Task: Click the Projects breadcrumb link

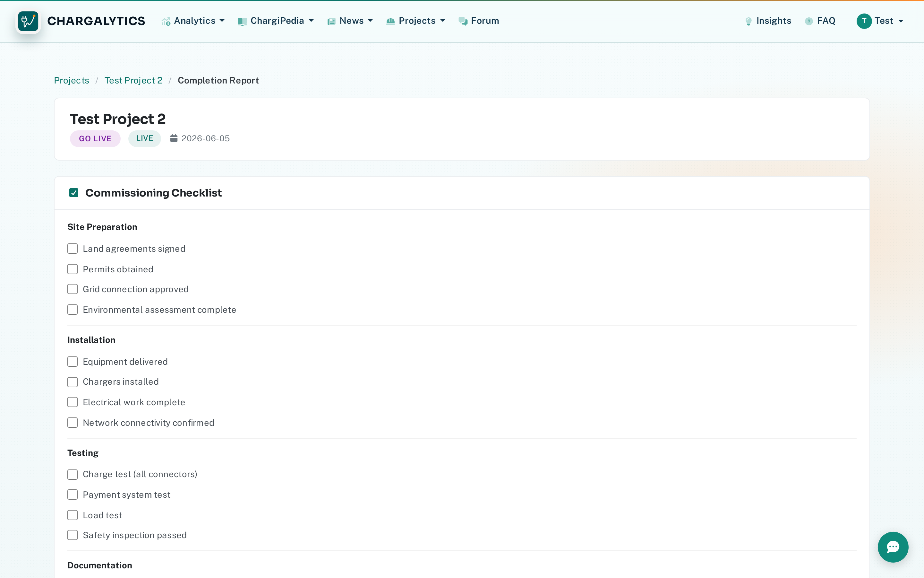Action: [x=72, y=80]
